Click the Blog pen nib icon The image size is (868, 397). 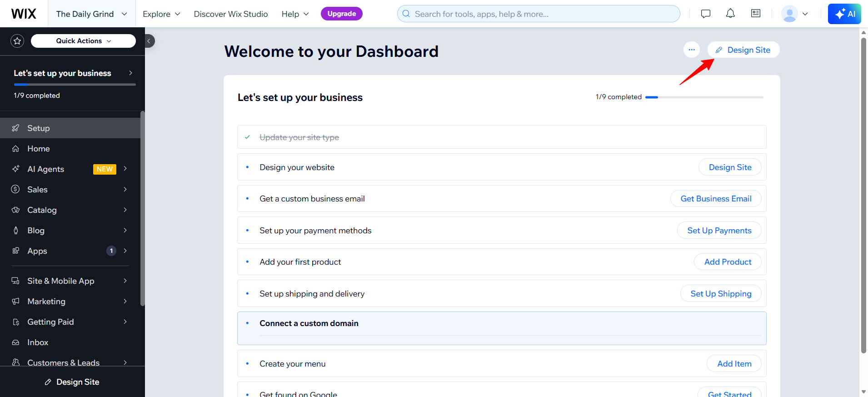[15, 231]
